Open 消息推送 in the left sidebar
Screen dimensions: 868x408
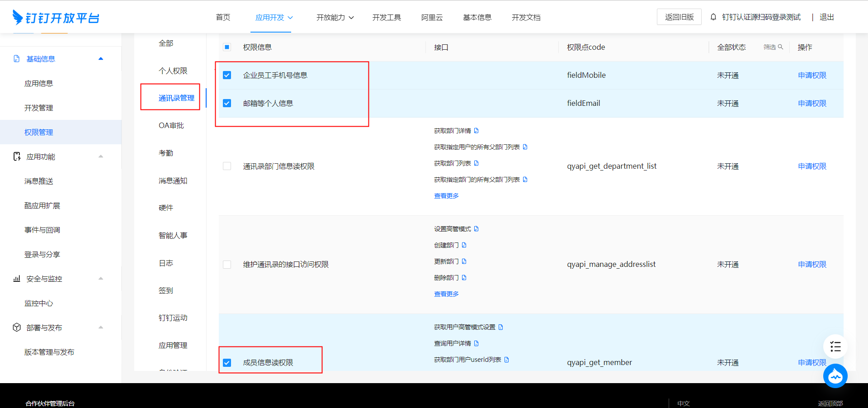(x=39, y=181)
